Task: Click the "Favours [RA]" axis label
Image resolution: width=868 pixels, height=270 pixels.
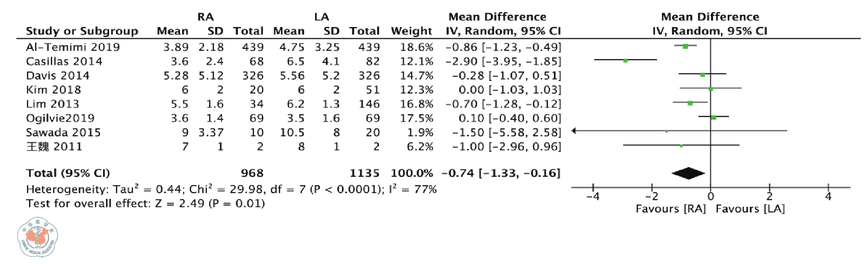Action: point(670,209)
